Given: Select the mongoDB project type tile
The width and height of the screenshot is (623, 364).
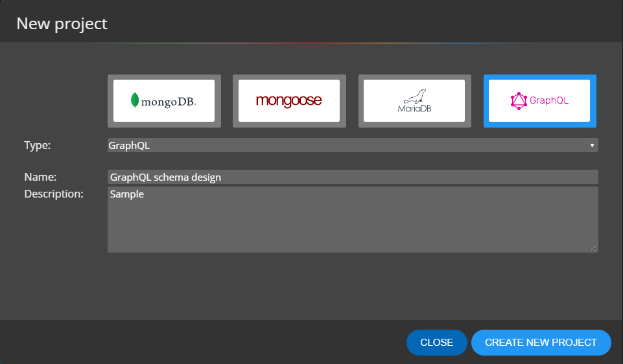Looking at the screenshot, I should click(x=164, y=101).
